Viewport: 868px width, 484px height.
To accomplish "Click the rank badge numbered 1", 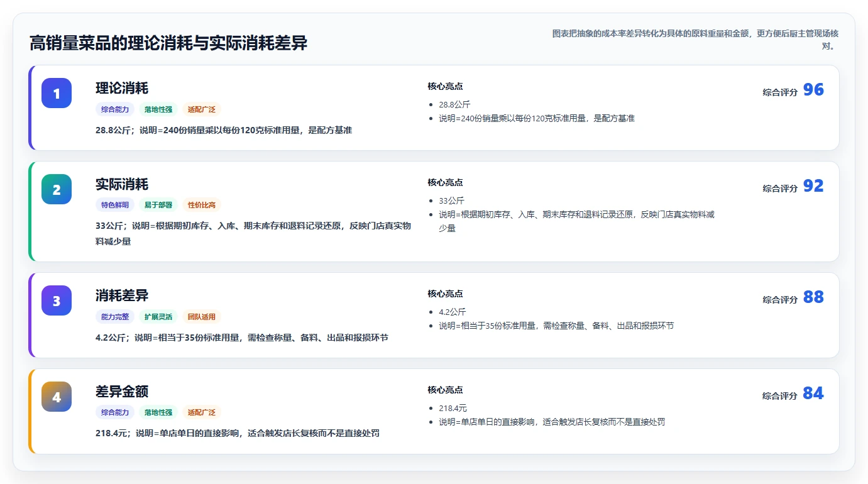I will click(x=57, y=93).
